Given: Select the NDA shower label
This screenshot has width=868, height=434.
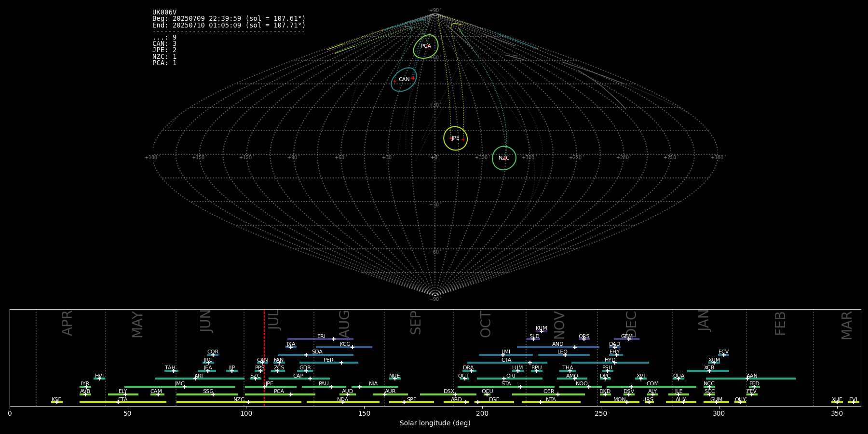Looking at the screenshot, I should pyautogui.click(x=343, y=400).
